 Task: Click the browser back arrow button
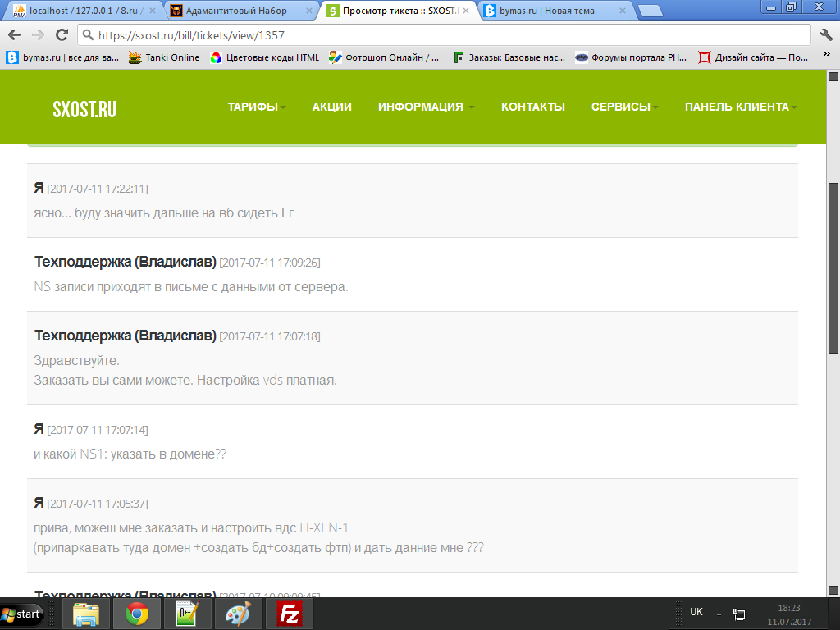(x=14, y=35)
